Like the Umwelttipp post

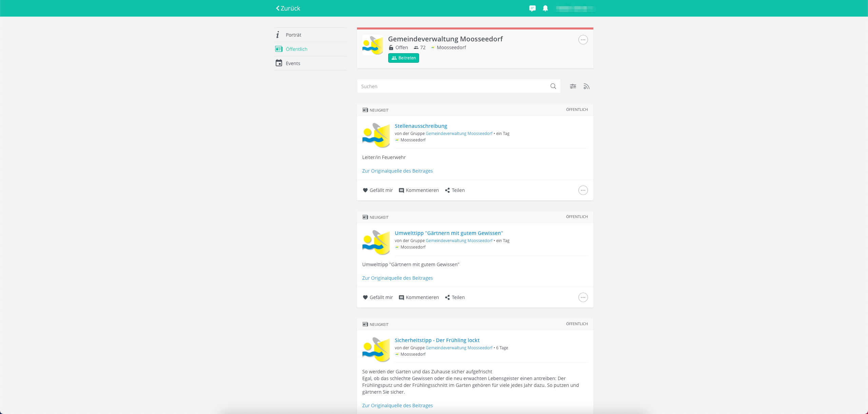pos(378,297)
